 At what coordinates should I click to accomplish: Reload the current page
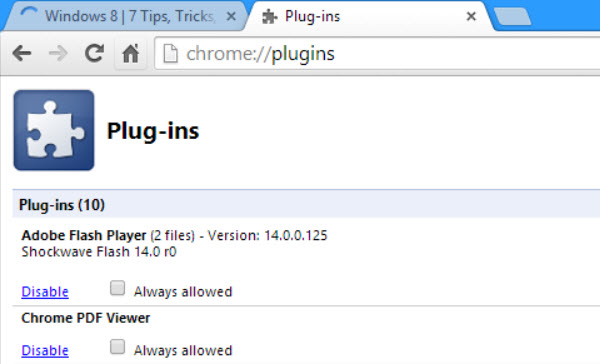[94, 53]
